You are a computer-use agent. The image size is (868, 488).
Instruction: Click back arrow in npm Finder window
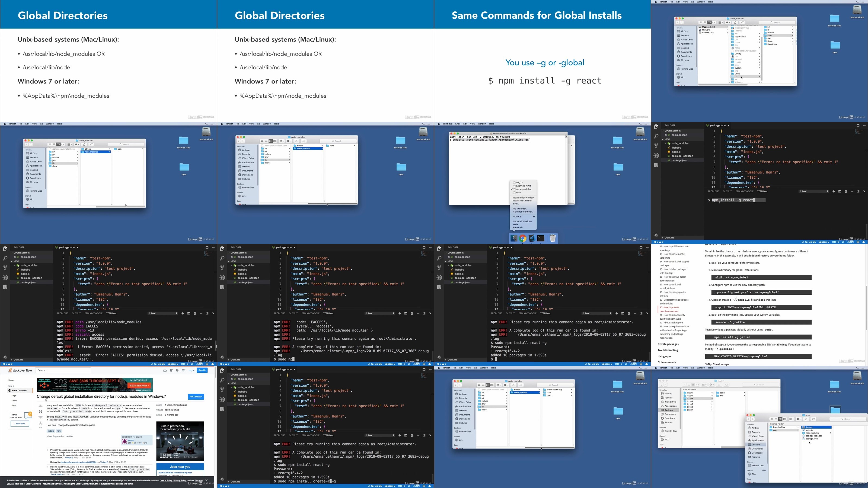point(748,419)
